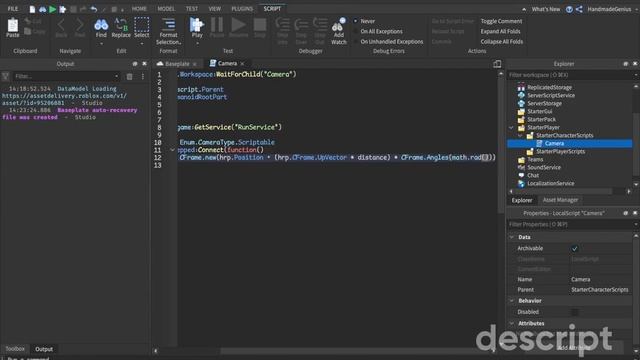Collapse the ribbon with the up arrow
This screenshot has width=640, height=360.
pyautogui.click(x=524, y=9)
